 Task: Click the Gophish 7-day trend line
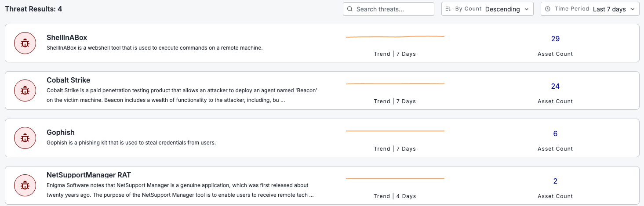tap(395, 131)
